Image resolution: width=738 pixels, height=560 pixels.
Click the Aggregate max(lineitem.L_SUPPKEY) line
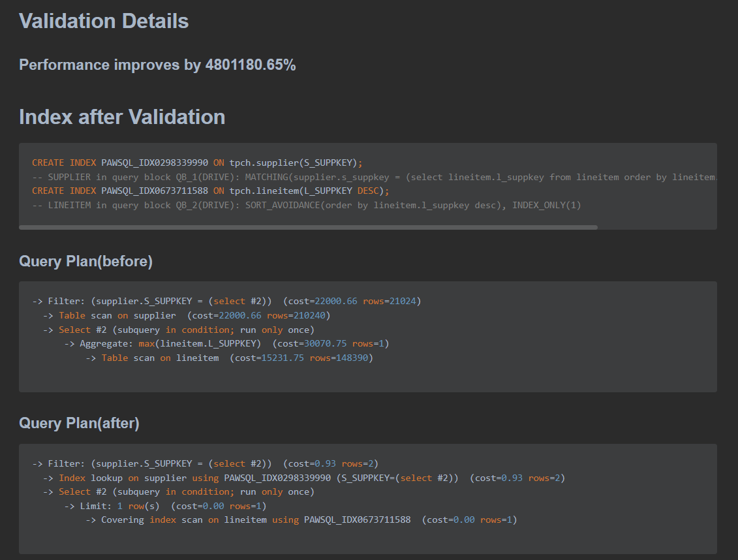coord(226,343)
